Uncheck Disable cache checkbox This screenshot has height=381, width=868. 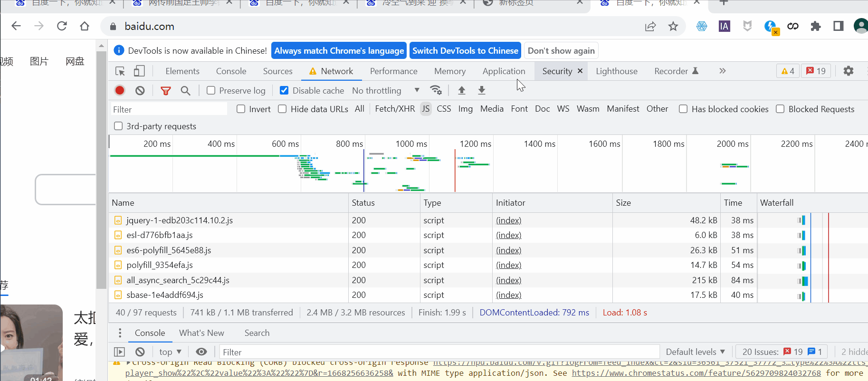284,90
